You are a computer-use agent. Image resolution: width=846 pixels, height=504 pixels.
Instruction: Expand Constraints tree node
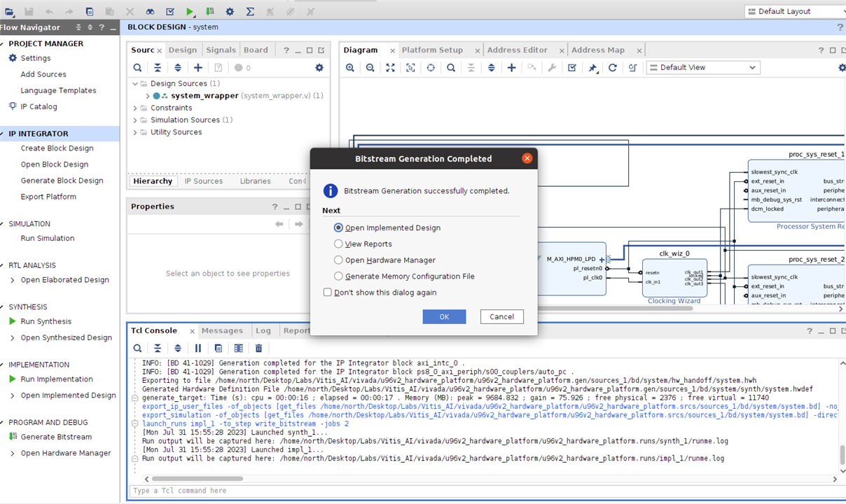(x=135, y=108)
